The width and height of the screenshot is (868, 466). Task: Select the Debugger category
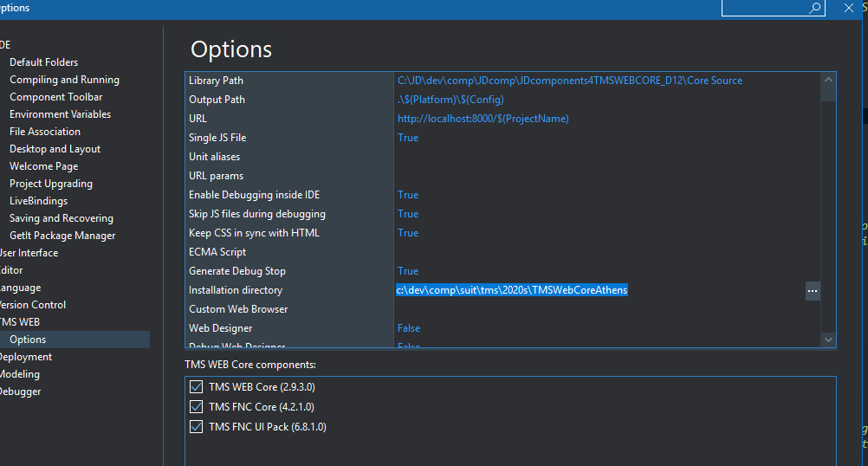(x=21, y=392)
